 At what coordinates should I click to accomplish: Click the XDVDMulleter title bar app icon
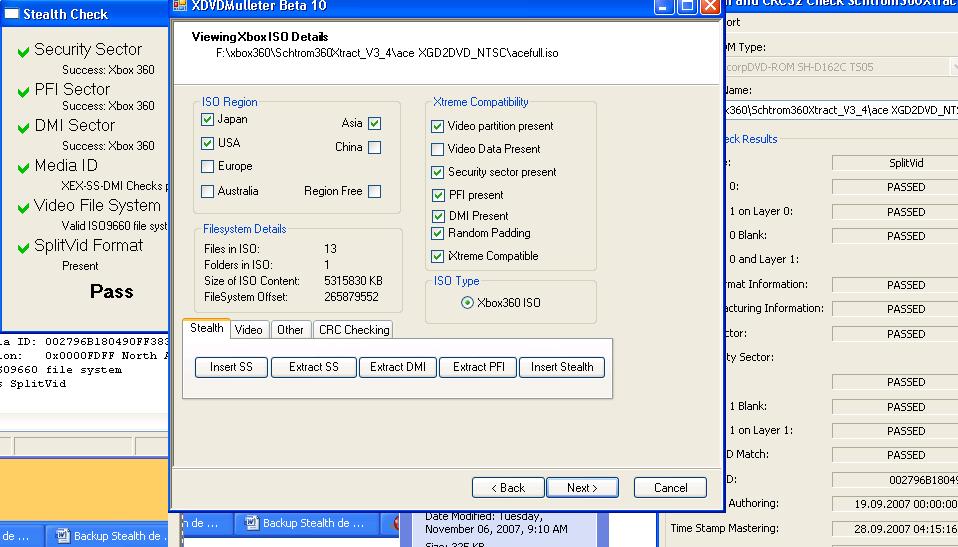click(x=180, y=5)
